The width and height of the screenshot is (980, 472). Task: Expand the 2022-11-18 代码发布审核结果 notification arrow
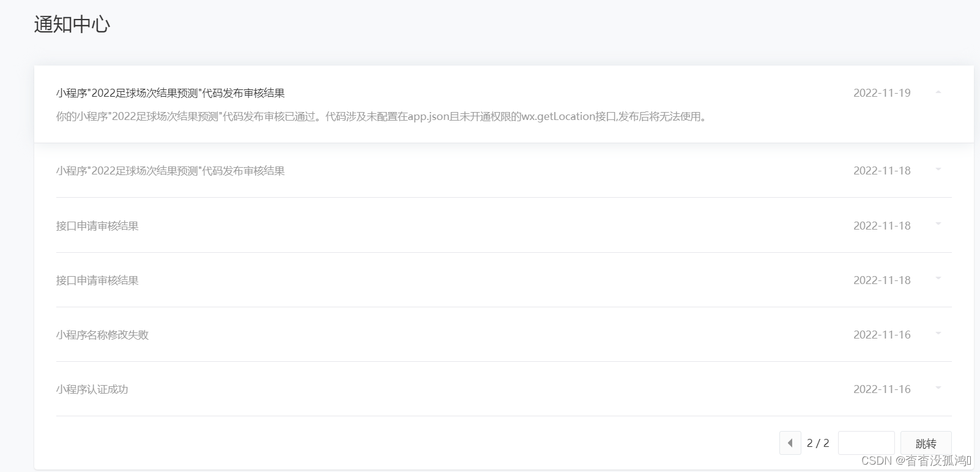938,170
